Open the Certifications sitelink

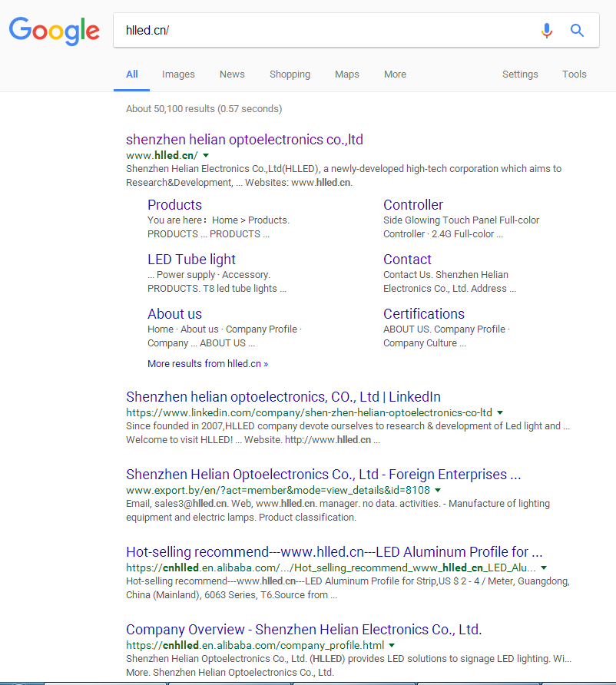(x=424, y=314)
